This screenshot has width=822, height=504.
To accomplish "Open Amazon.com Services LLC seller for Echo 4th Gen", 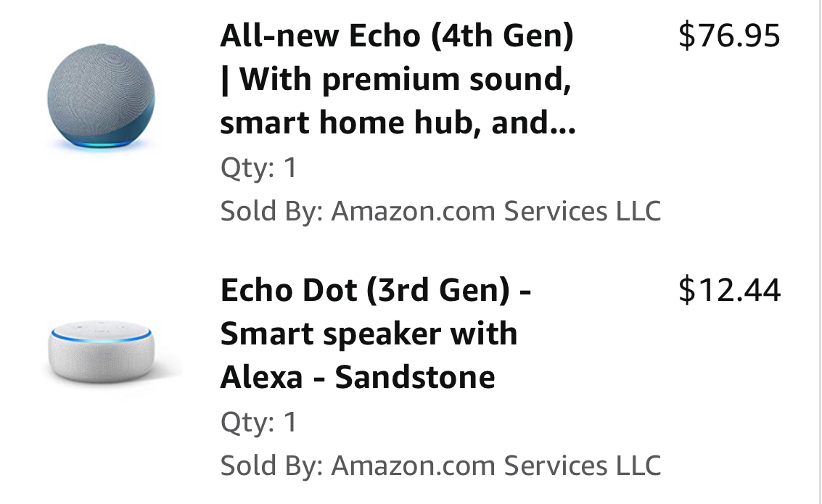I will 496,211.
